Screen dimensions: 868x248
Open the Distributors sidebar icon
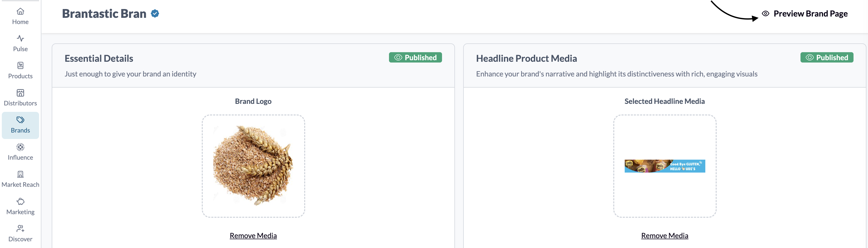click(20, 93)
